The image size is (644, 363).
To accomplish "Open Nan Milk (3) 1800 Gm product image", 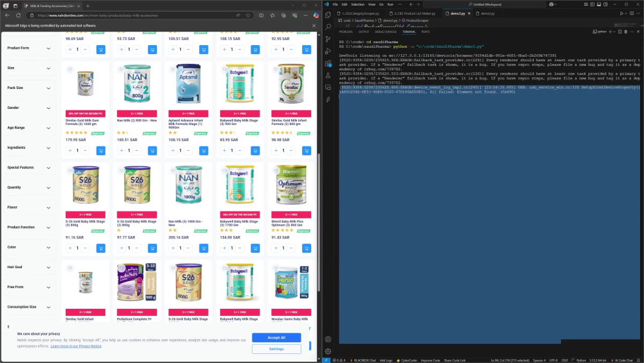I will click(189, 184).
